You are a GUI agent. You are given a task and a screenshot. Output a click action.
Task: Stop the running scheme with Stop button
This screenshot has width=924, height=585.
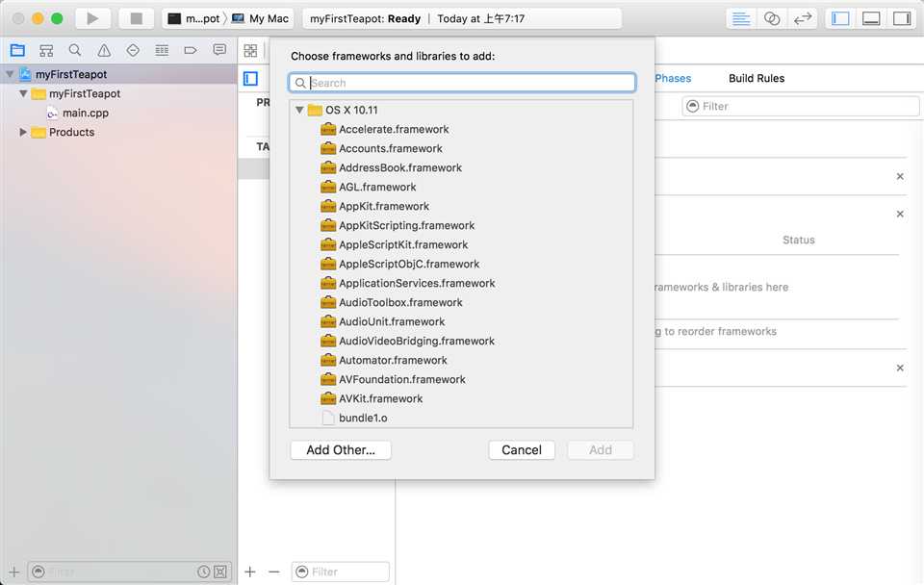pos(136,18)
